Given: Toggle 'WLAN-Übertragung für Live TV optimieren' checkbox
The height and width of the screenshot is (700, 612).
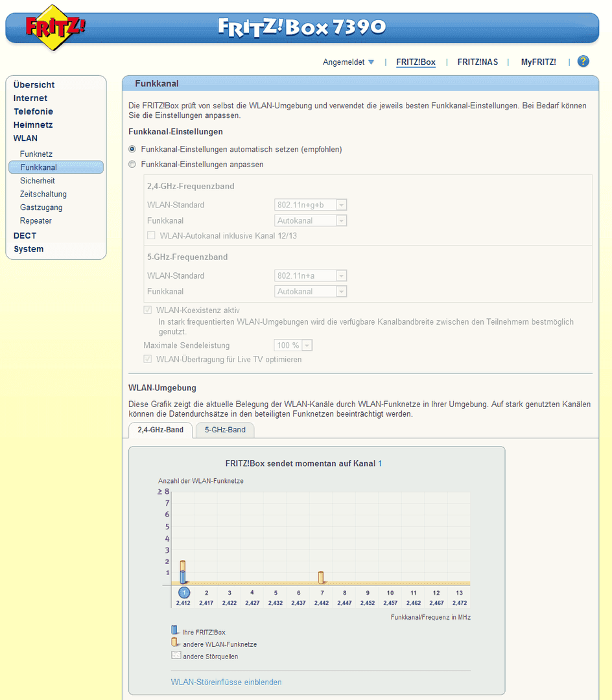Looking at the screenshot, I should click(x=147, y=359).
